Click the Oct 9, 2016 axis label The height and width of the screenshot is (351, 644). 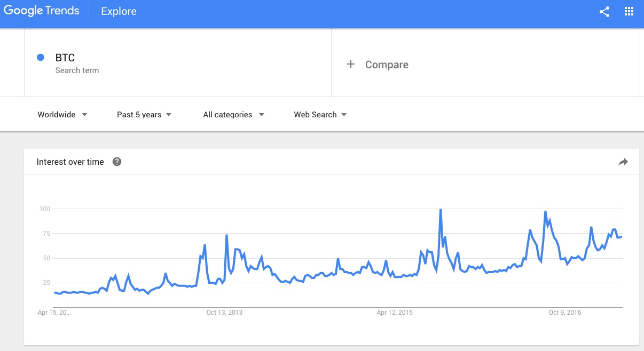point(566,313)
